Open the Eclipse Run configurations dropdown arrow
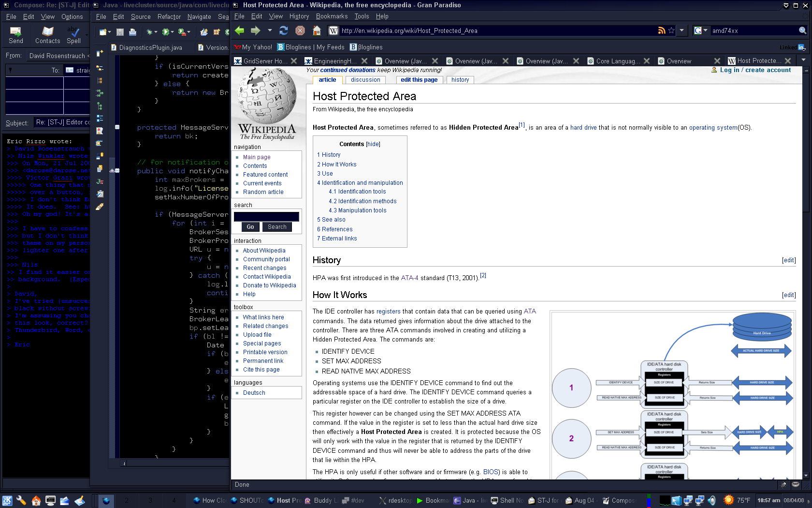Screen dimensions: 812x508 point(172,32)
